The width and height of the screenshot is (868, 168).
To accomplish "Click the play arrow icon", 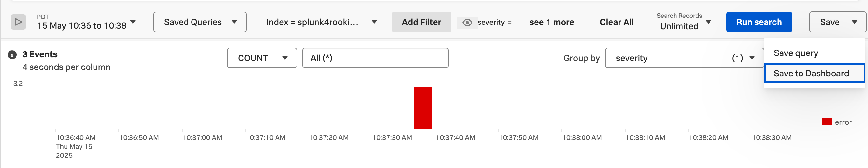I will pyautogui.click(x=18, y=22).
